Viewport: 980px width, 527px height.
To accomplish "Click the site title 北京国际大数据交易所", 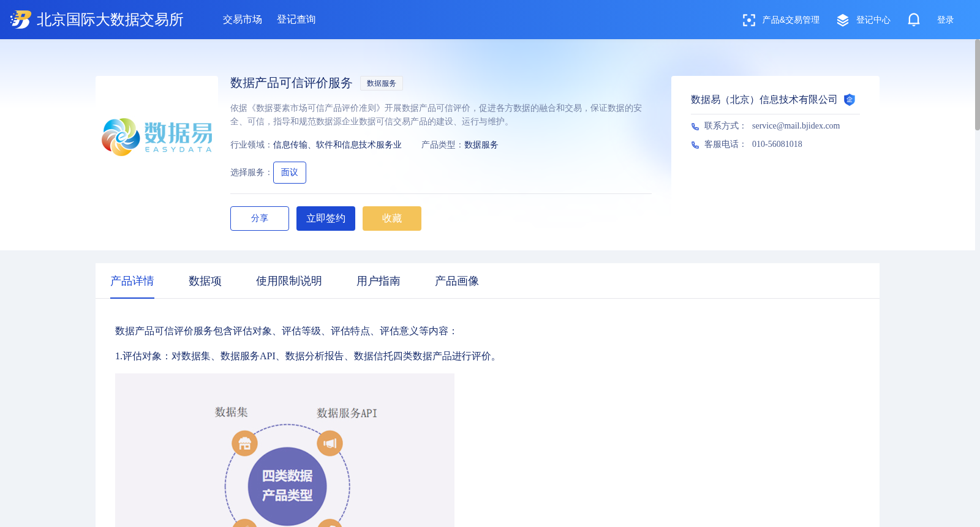I will point(110,20).
